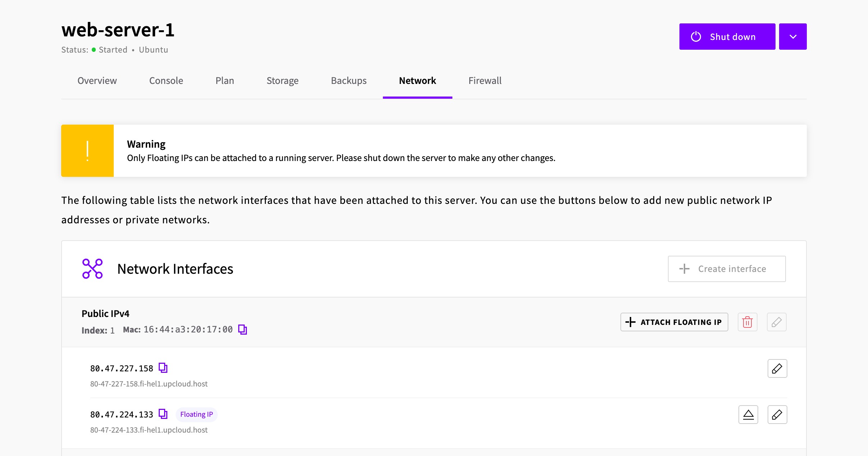Click the Public IPv4 heading
868x456 pixels.
pyautogui.click(x=105, y=314)
